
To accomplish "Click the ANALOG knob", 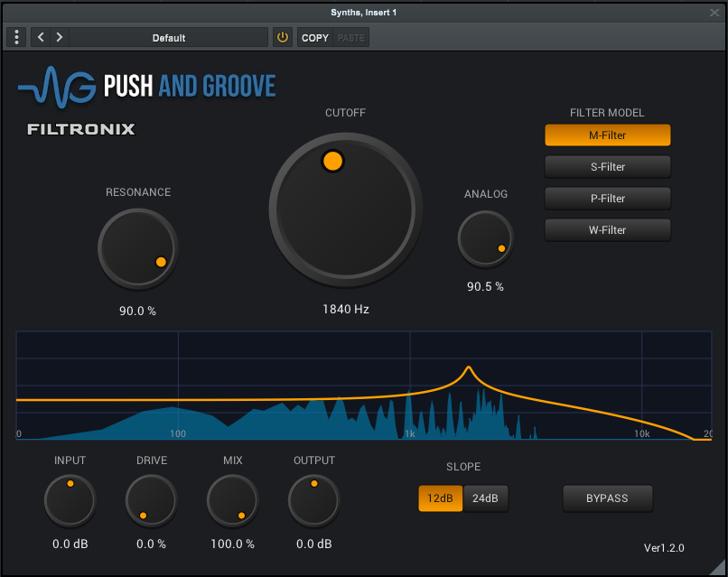I will tap(486, 238).
